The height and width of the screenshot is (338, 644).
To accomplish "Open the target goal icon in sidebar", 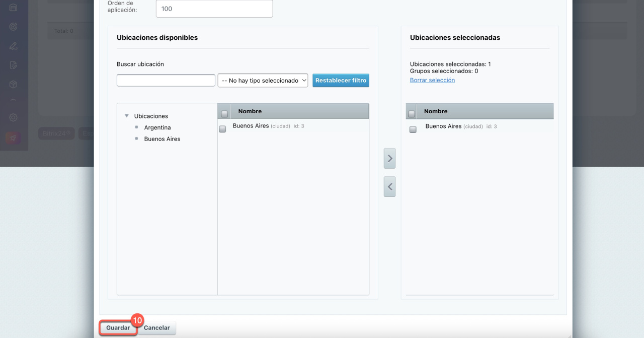I will 14,27.
